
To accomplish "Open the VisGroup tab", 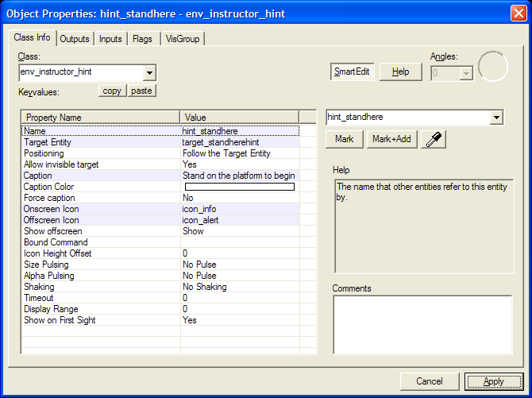I will coord(183,39).
